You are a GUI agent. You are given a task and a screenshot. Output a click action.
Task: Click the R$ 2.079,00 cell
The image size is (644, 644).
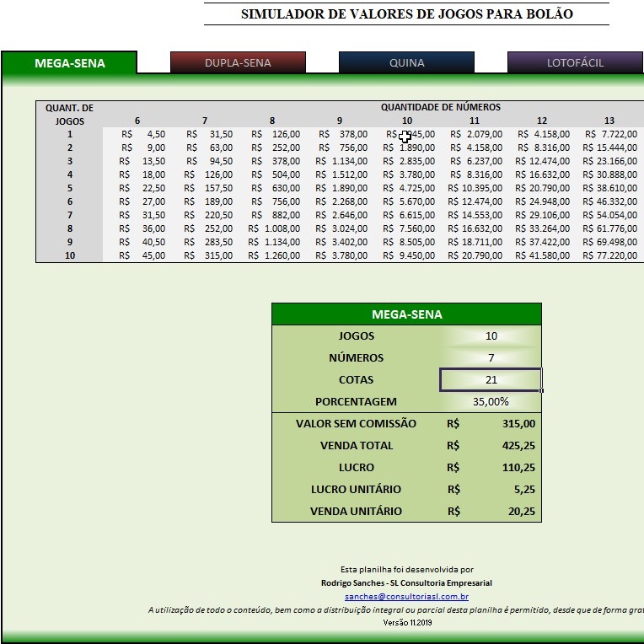[474, 134]
